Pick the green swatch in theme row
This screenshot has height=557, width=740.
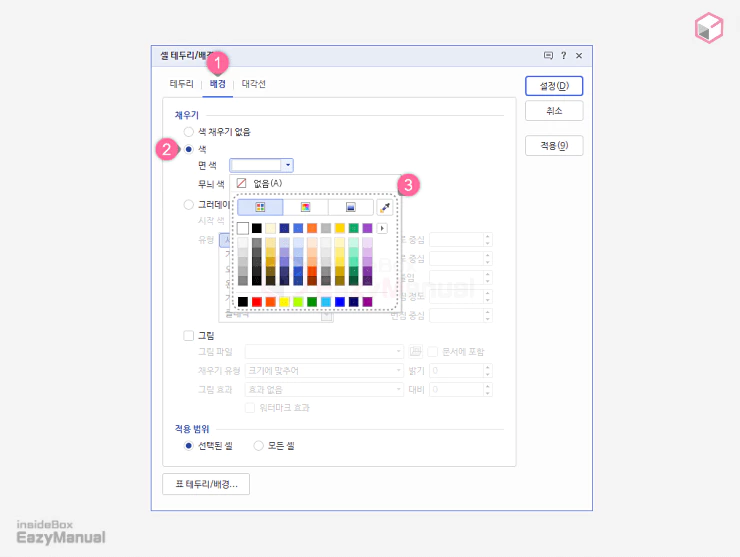(353, 228)
